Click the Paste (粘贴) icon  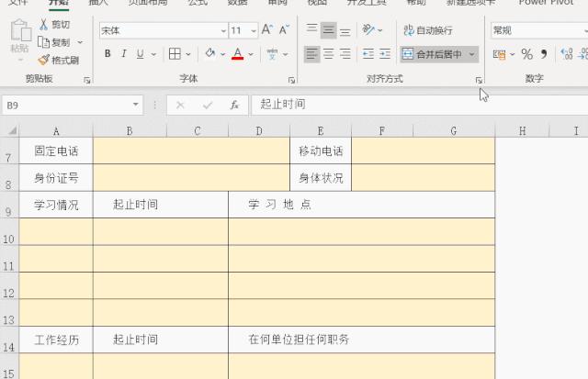click(x=20, y=30)
